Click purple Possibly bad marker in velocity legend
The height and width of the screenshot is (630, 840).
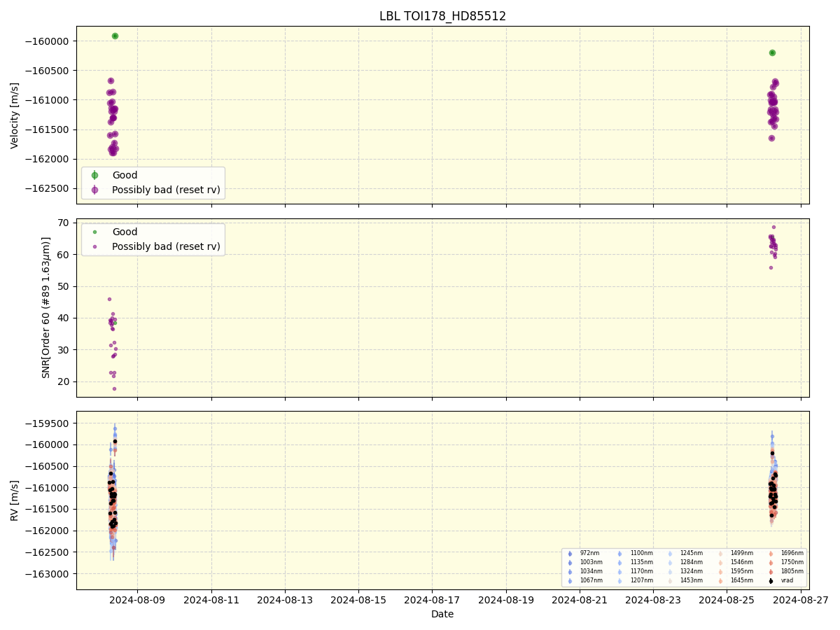[x=95, y=189]
